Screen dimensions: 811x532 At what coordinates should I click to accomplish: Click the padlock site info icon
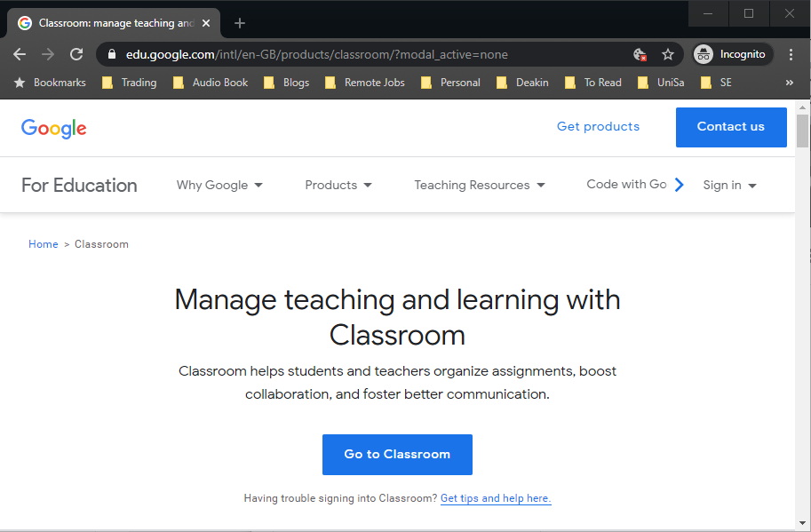click(x=111, y=54)
